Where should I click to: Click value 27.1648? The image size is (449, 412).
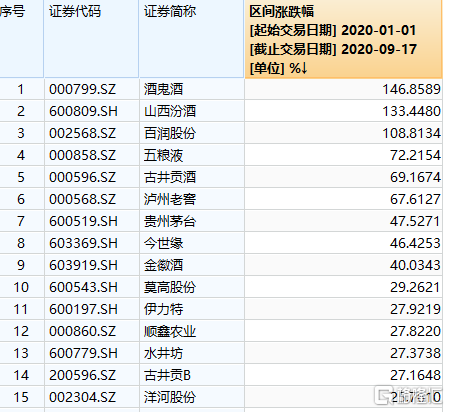point(415,375)
